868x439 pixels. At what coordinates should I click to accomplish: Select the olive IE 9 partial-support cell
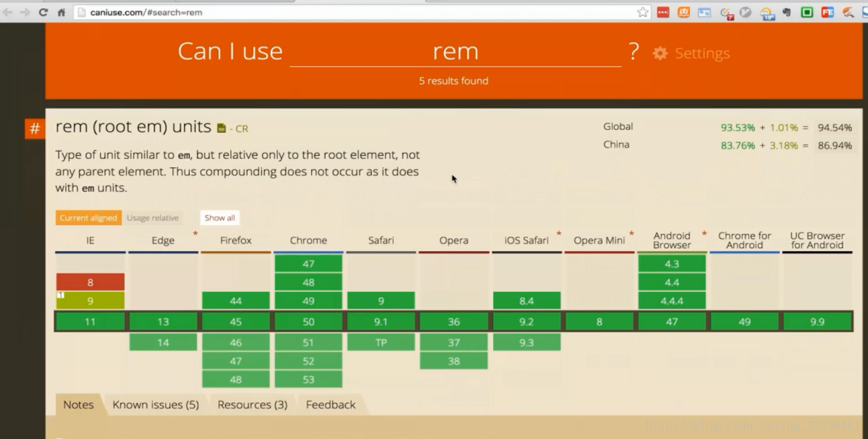coord(90,301)
